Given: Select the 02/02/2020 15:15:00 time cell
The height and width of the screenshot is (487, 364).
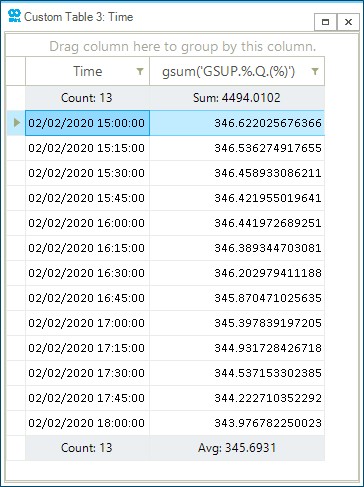Looking at the screenshot, I should coord(87,148).
